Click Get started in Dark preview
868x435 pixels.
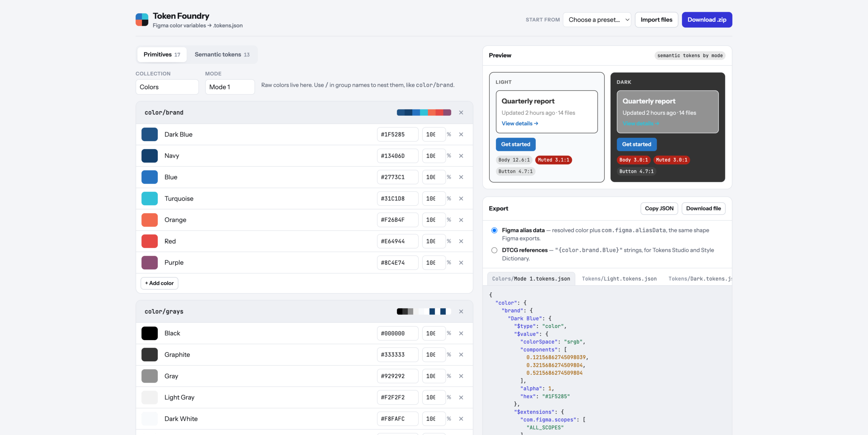point(636,144)
